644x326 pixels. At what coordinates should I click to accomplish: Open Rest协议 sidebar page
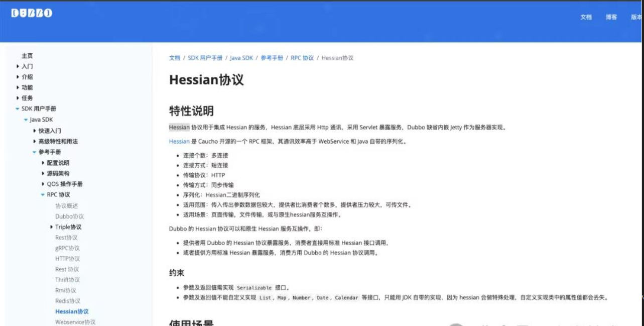click(x=66, y=238)
